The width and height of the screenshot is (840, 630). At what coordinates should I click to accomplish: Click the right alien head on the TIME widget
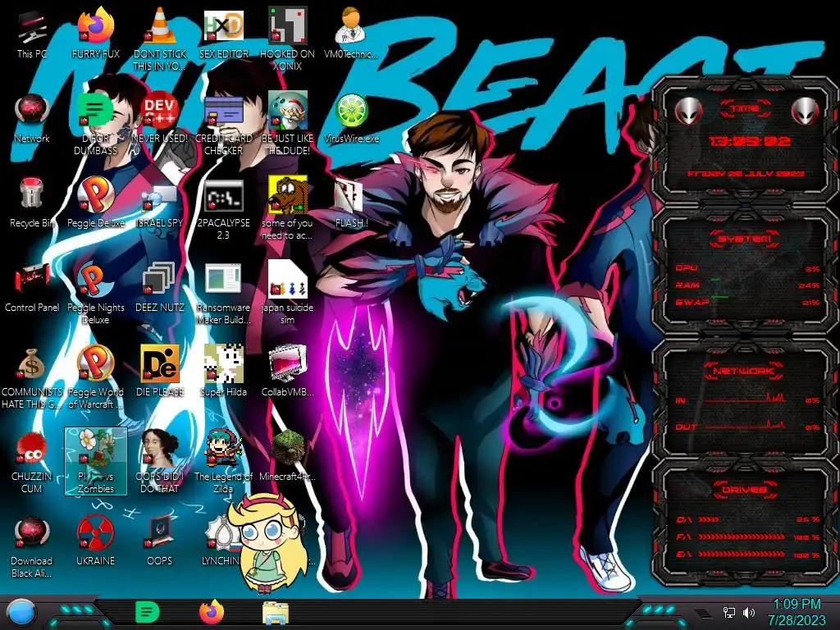(805, 112)
